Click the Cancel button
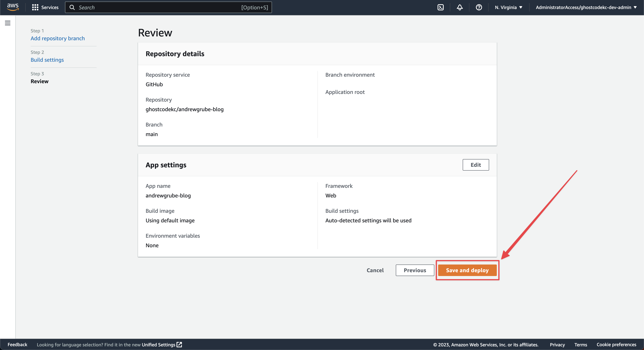The width and height of the screenshot is (644, 350). 375,270
